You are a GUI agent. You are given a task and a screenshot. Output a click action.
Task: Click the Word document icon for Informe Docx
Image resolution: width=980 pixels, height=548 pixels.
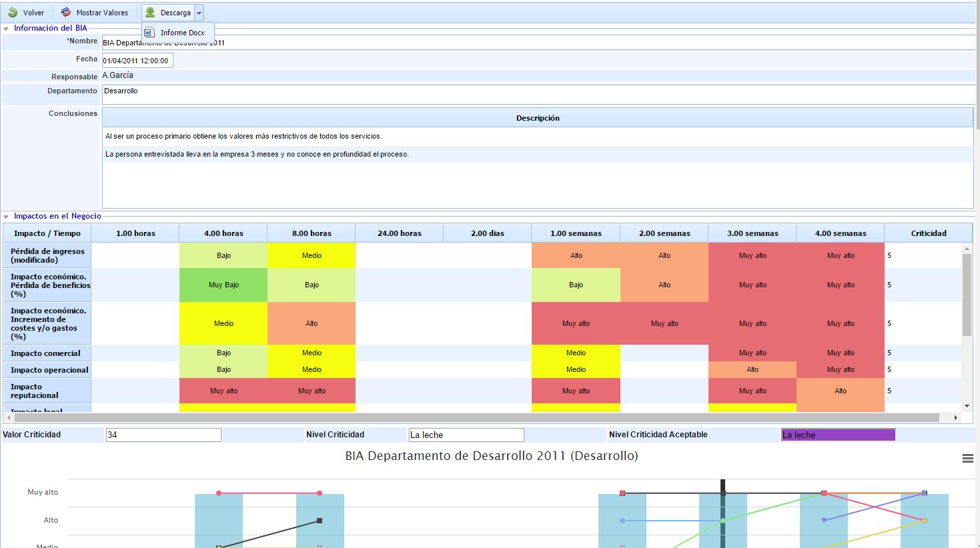tap(149, 33)
